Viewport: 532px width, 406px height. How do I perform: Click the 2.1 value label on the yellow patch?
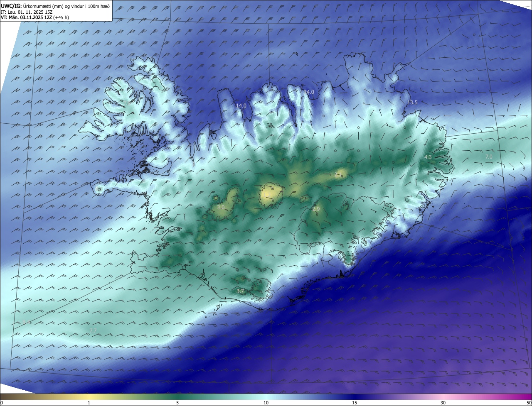click(338, 175)
